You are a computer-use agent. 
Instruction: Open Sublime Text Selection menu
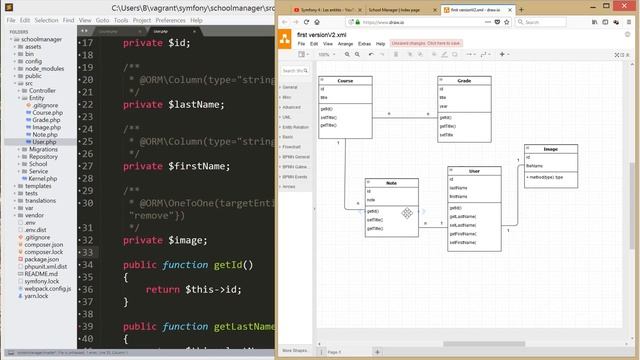pos(46,20)
